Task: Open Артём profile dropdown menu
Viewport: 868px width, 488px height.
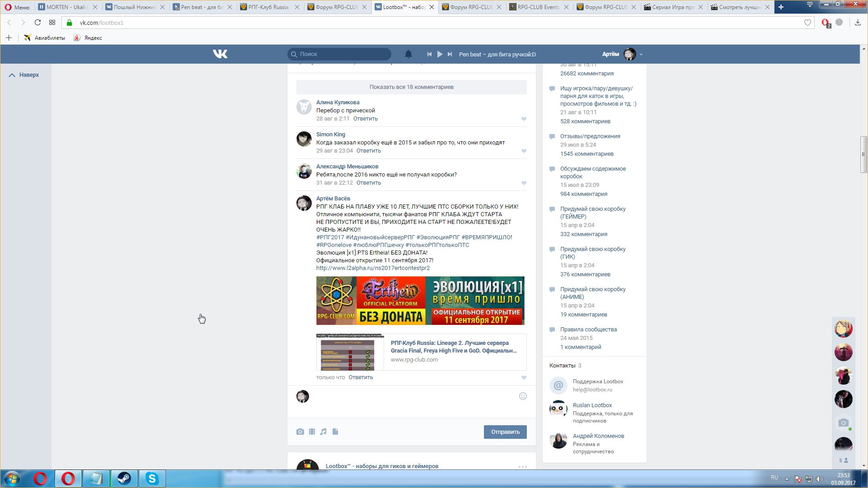Action: pyautogui.click(x=622, y=54)
